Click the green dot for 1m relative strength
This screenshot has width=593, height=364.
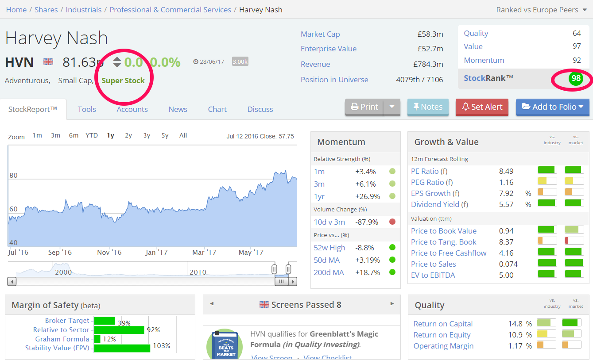(x=392, y=172)
